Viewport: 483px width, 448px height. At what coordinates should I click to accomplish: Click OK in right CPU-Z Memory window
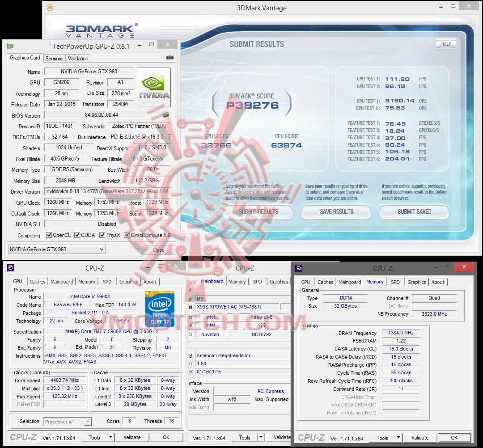click(x=454, y=438)
